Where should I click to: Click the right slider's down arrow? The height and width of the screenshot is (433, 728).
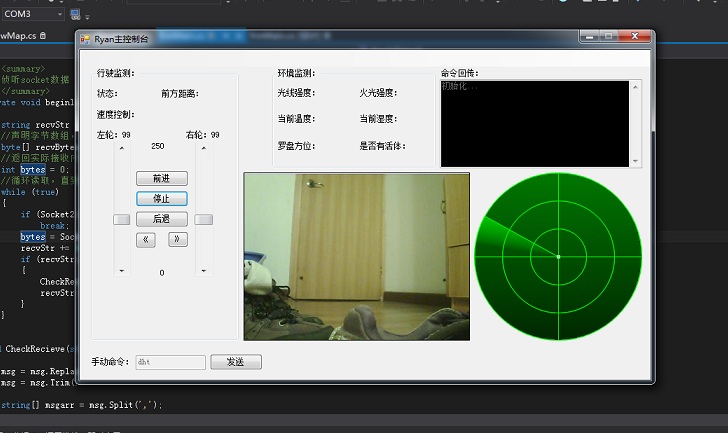coord(204,271)
